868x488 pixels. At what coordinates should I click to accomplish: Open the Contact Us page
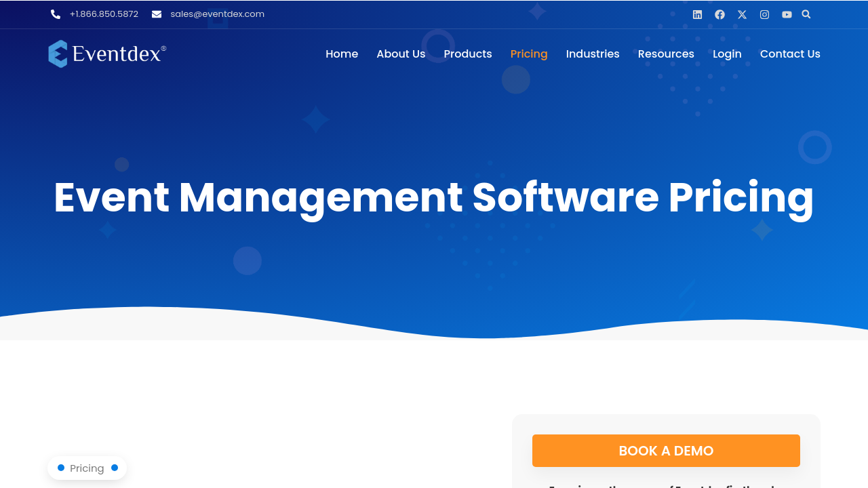[790, 54]
